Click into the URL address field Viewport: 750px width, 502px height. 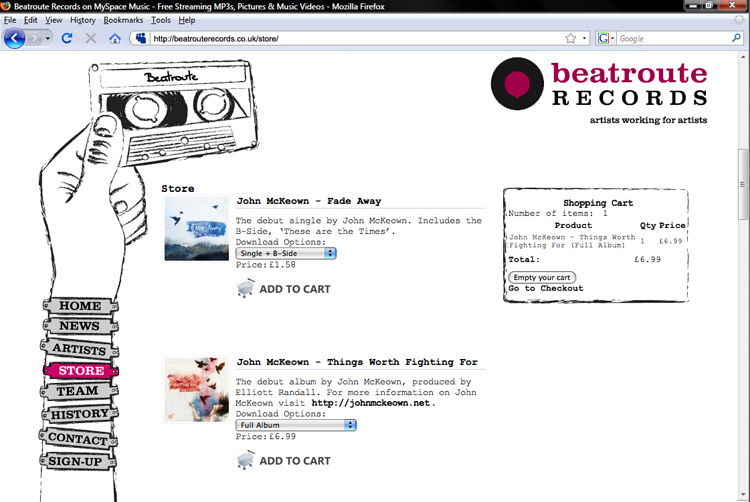pyautogui.click(x=356, y=38)
